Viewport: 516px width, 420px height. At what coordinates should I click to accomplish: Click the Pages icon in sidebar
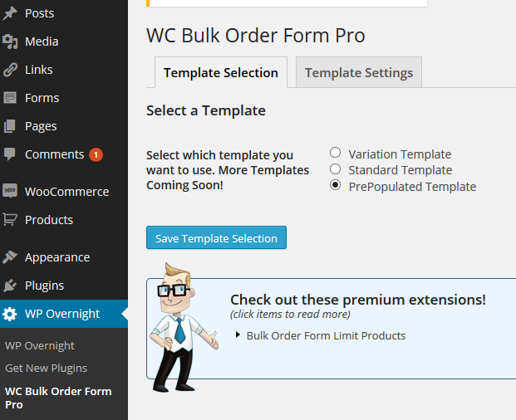(9, 126)
